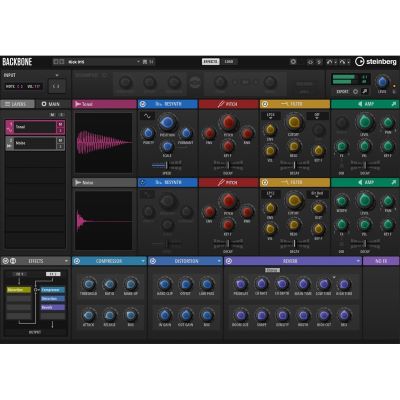This screenshot has width=400, height=400.
Task: Select purple Reverb slot in FX chain
Action: click(x=53, y=307)
